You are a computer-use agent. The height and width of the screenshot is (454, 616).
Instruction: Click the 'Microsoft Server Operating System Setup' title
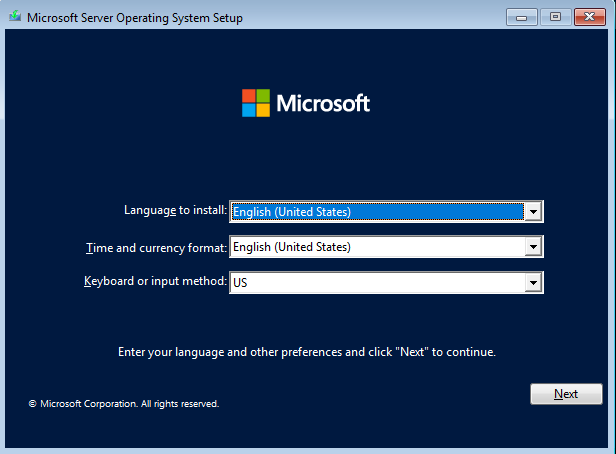click(135, 18)
